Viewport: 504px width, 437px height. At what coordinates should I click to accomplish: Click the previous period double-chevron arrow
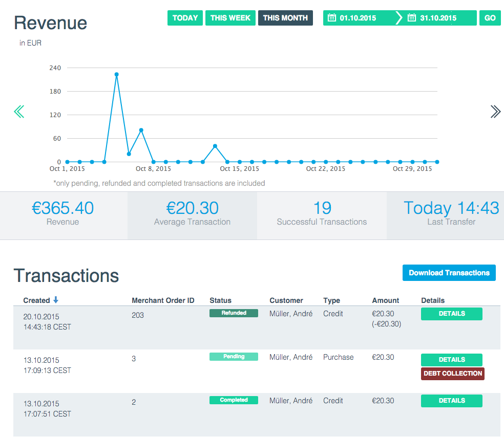(x=19, y=112)
